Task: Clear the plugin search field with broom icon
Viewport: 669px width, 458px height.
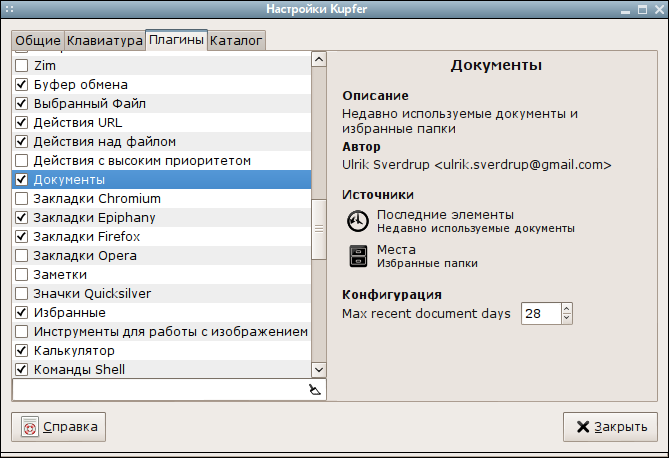Action: click(x=315, y=390)
